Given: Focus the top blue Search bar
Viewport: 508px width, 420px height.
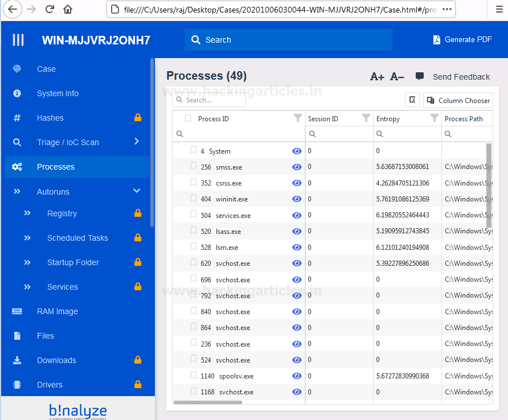Looking at the screenshot, I should [x=289, y=40].
